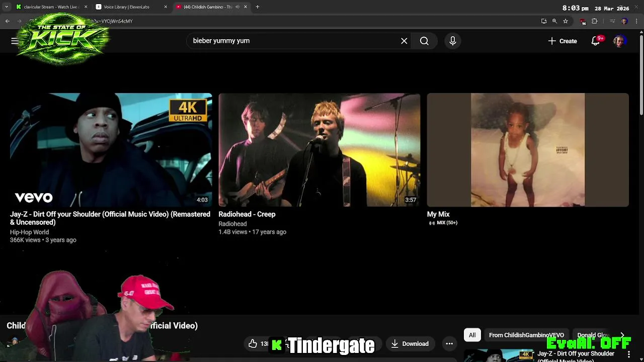
Task: Select the All filter chip
Action: (x=472, y=335)
